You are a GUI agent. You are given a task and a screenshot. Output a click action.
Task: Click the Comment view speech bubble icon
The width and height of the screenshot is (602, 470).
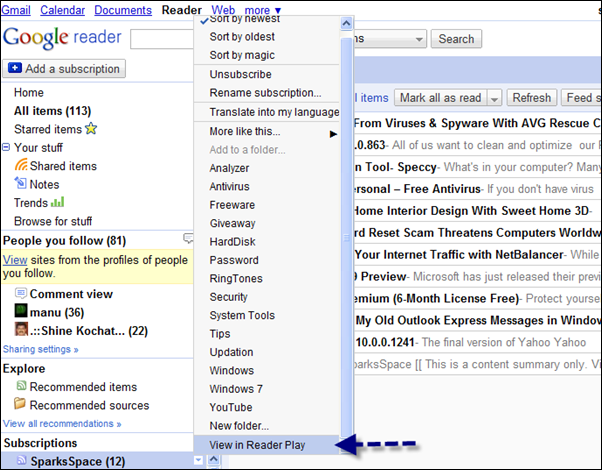click(x=21, y=293)
